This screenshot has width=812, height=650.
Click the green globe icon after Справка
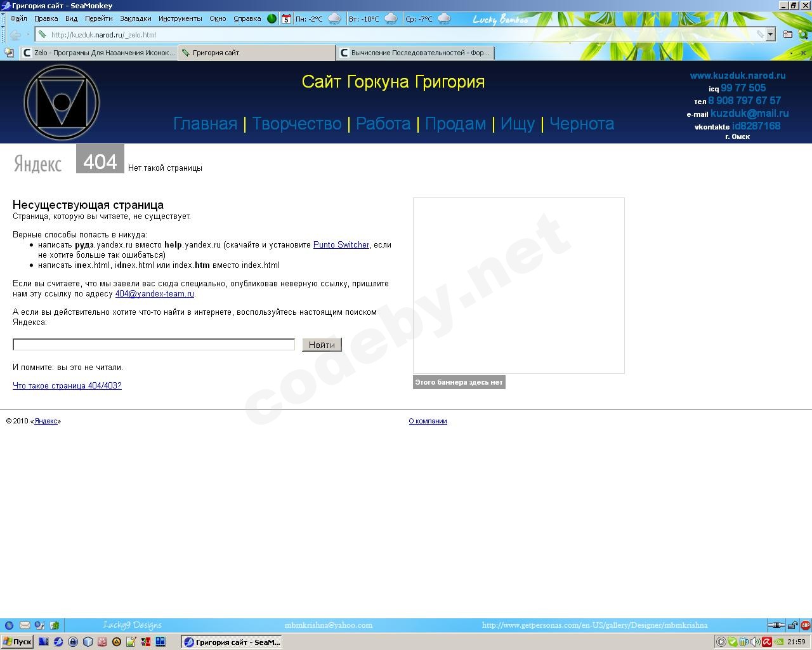[272, 18]
